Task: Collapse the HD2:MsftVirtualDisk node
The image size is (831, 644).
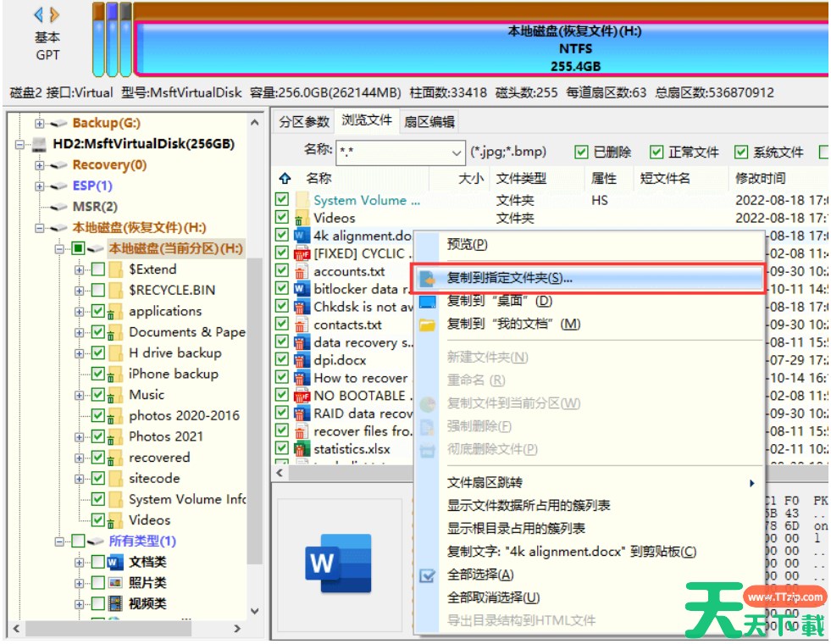Action: (19, 144)
